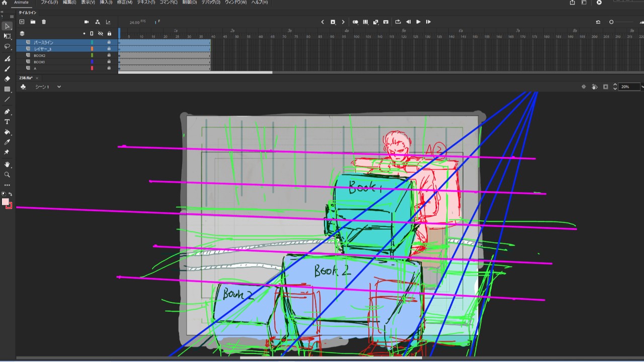
Task: Click the new layer icon
Action: tap(22, 22)
